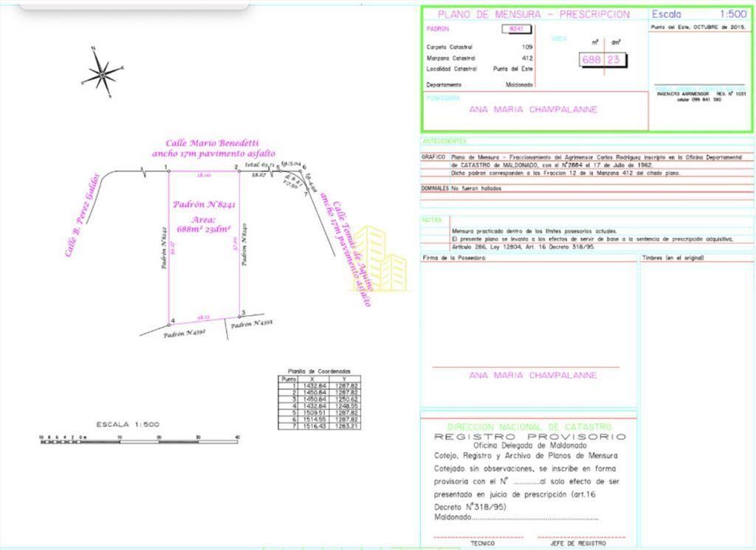Click 'Escala 1:500' in the title block

(x=699, y=14)
